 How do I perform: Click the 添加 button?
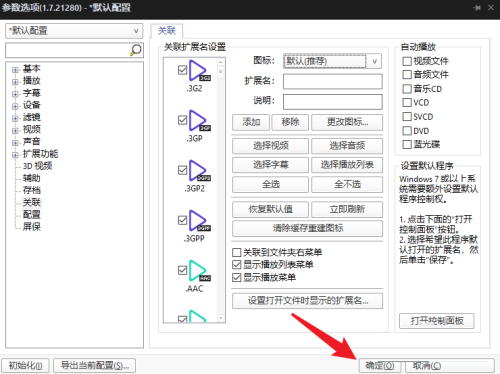[251, 122]
